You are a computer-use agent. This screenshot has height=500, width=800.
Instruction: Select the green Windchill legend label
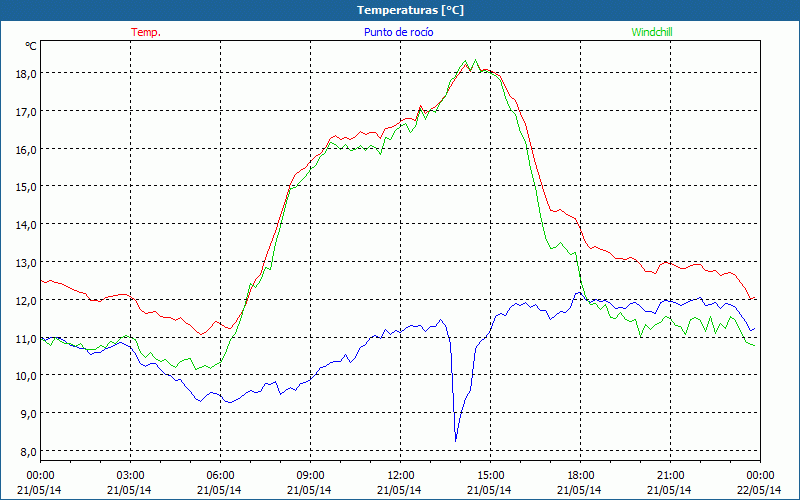point(652,32)
